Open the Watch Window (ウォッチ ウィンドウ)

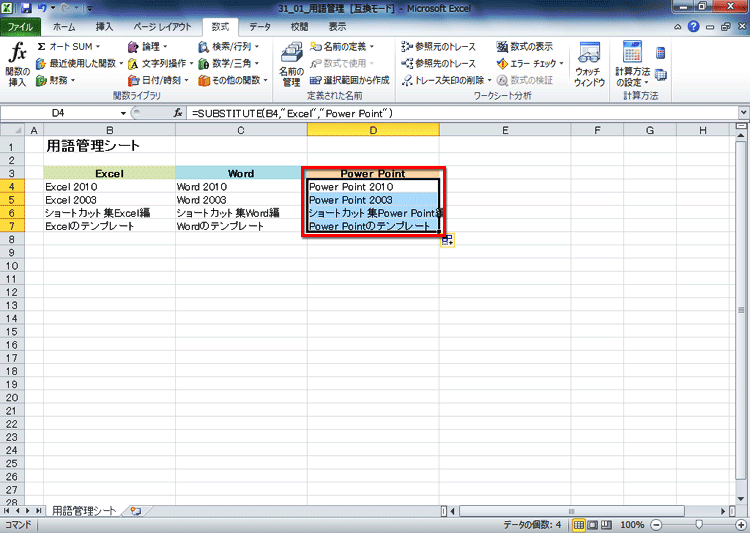click(x=589, y=65)
